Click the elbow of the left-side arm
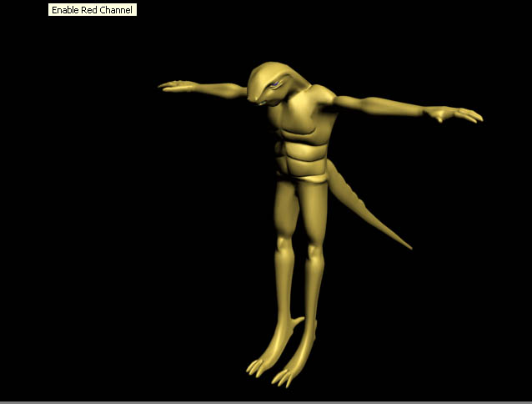 click(x=218, y=86)
